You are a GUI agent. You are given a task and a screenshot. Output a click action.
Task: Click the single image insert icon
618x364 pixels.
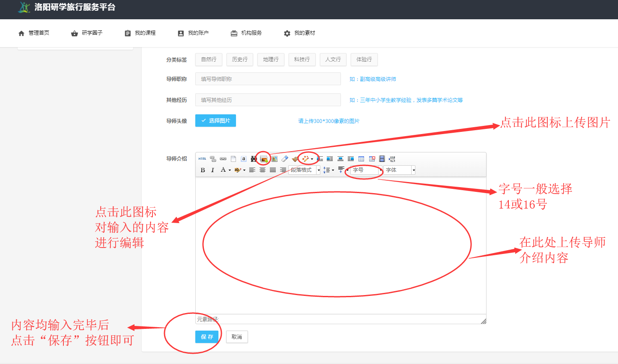coord(274,159)
